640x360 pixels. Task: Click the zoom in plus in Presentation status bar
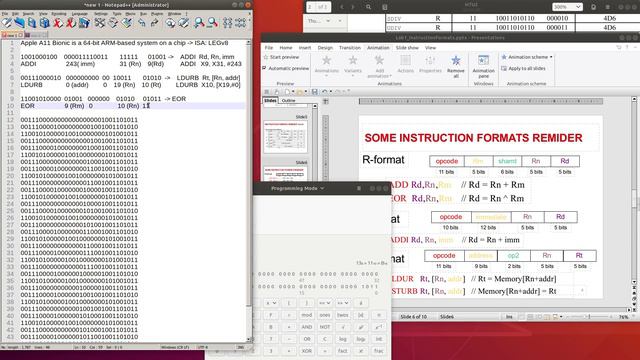coord(611,317)
